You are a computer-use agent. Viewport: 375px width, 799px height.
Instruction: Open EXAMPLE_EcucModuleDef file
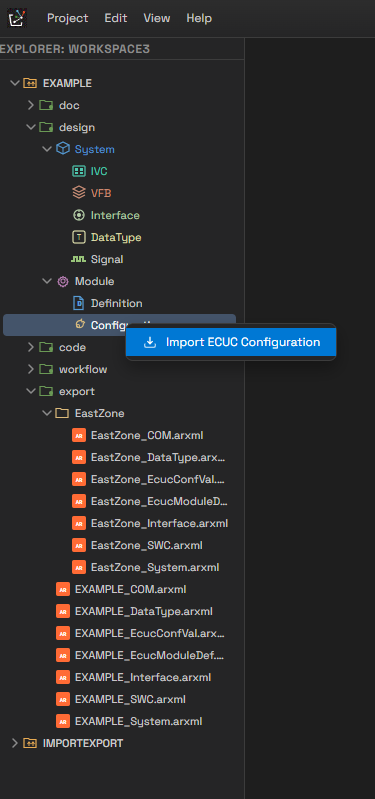tap(150, 655)
